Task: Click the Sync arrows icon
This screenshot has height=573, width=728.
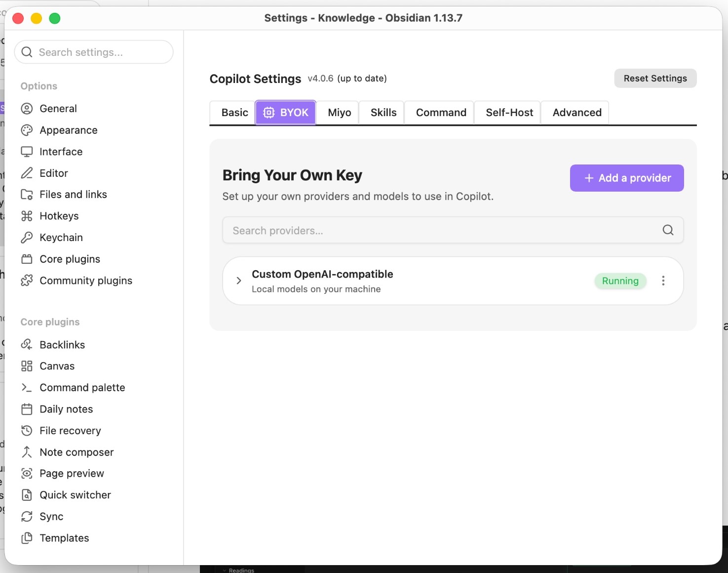Action: pyautogui.click(x=27, y=517)
